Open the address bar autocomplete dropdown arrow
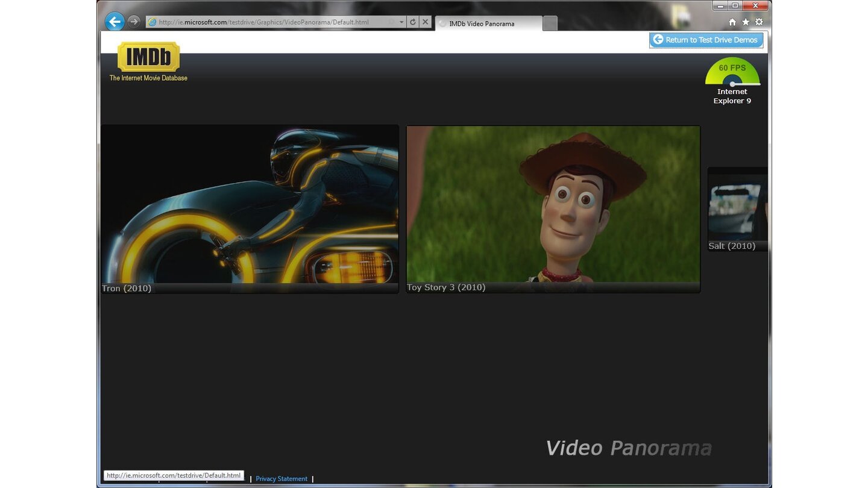The width and height of the screenshot is (868, 488). pos(401,22)
